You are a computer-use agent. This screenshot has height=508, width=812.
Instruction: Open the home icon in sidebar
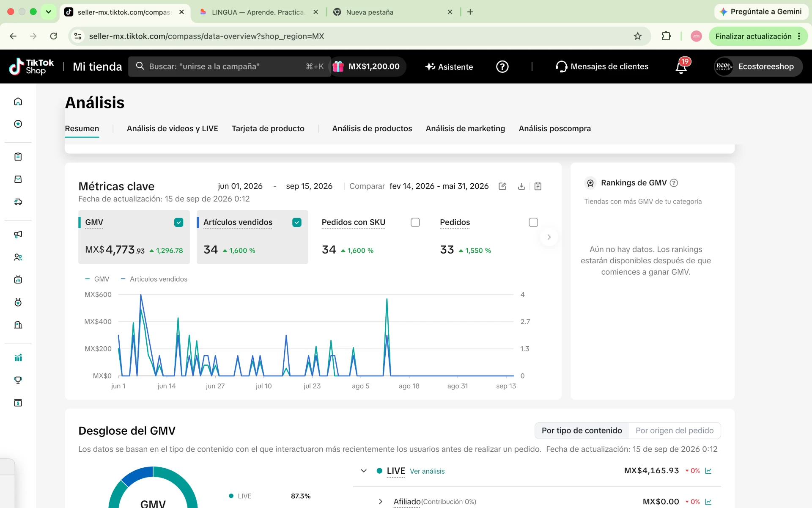tap(18, 101)
